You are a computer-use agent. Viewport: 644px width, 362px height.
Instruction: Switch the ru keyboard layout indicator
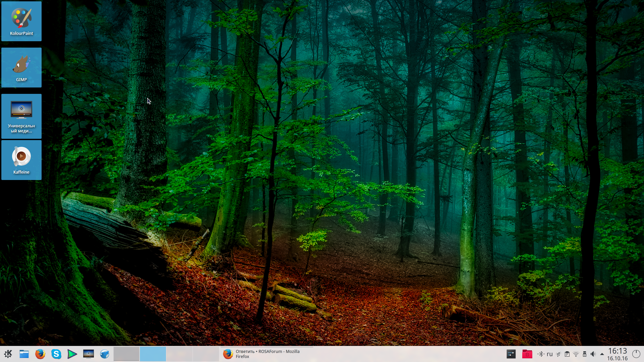[x=549, y=354]
